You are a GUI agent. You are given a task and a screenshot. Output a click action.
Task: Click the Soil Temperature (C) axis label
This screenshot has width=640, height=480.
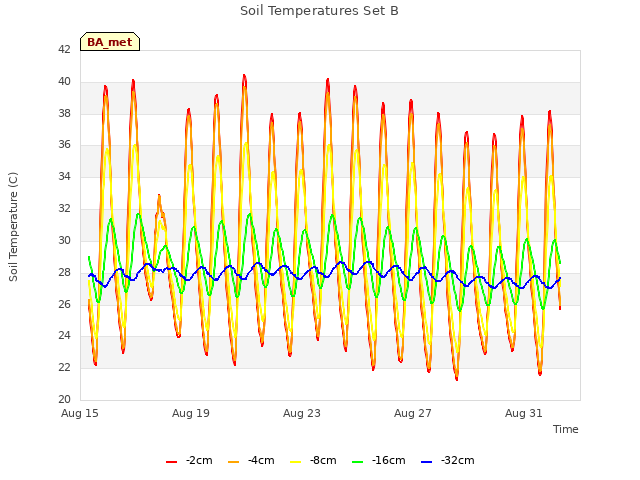[x=13, y=227]
